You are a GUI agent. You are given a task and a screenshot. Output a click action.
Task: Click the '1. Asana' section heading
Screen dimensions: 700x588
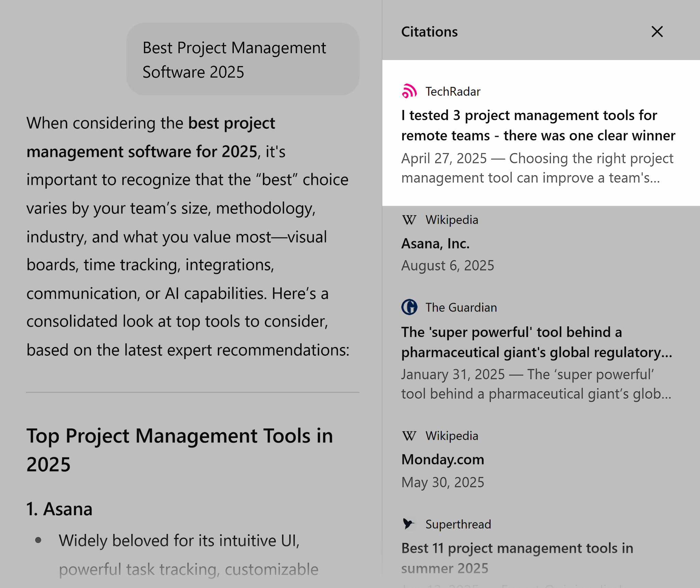[x=59, y=509]
